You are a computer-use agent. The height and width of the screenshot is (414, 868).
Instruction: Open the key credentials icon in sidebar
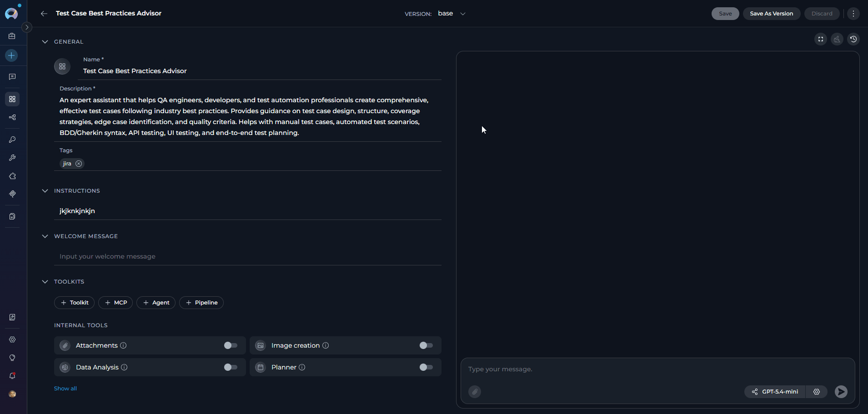12,140
